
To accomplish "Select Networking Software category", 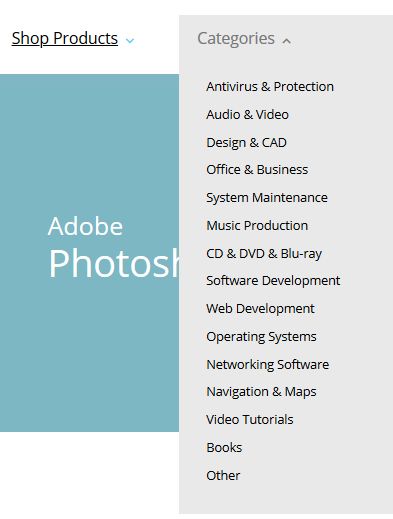I will (267, 364).
